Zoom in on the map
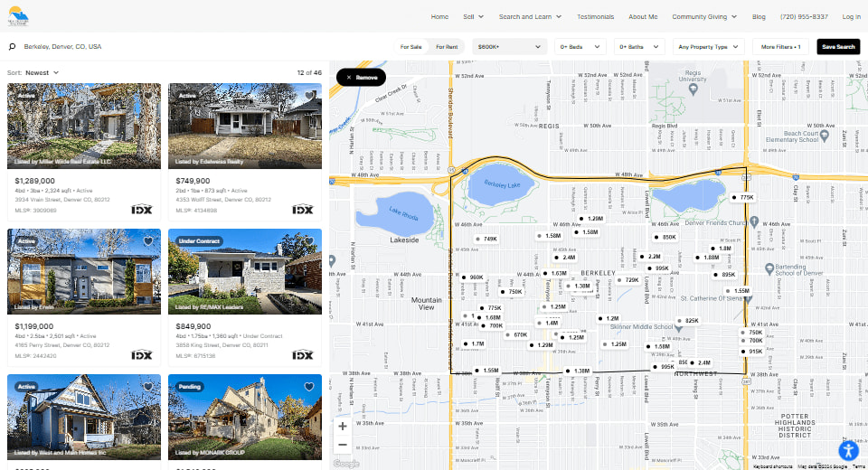Image resolution: width=868 pixels, height=470 pixels. (x=343, y=427)
